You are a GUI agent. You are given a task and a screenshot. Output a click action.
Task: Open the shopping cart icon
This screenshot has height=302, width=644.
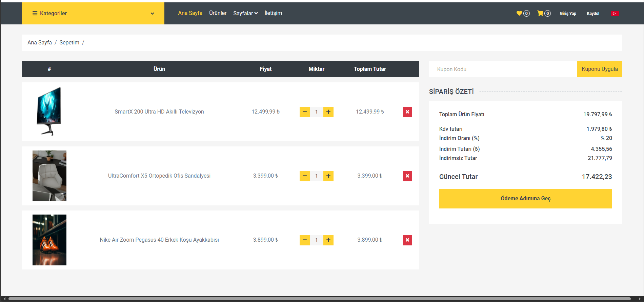pos(540,13)
